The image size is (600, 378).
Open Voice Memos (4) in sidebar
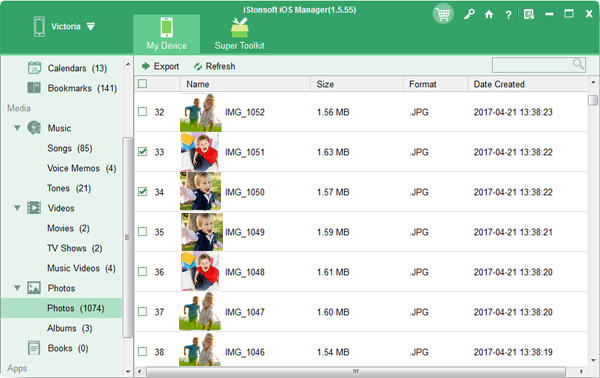[82, 168]
